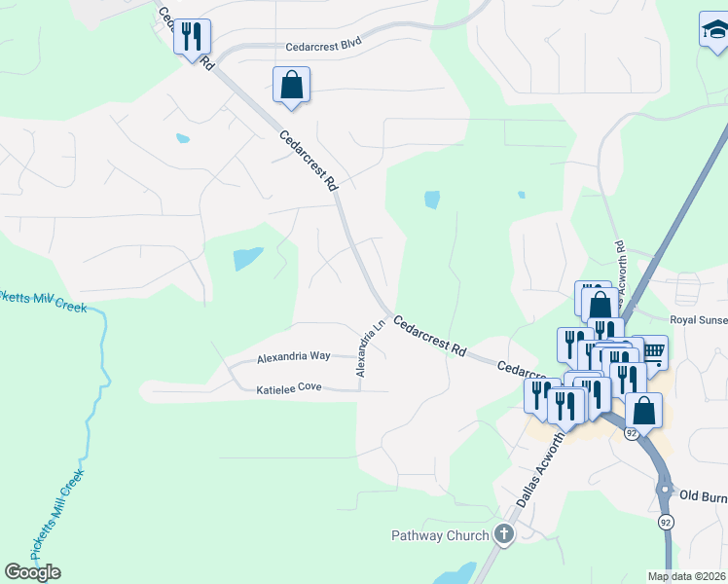Click the Dallas Acworth road label

click(x=541, y=470)
